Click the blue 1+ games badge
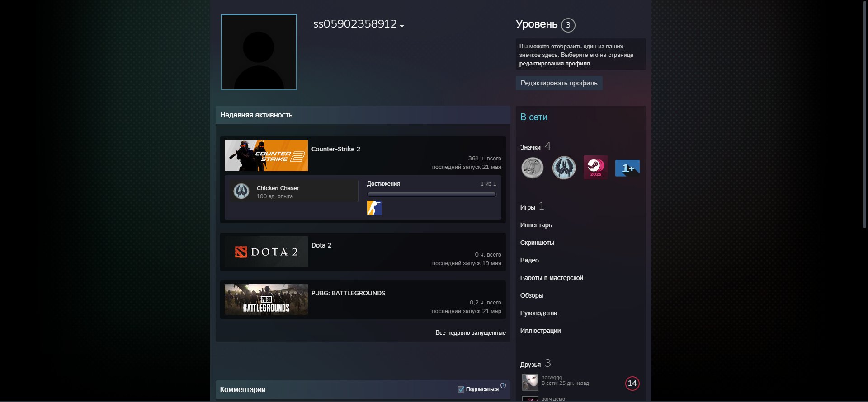The width and height of the screenshot is (868, 402). pyautogui.click(x=627, y=168)
